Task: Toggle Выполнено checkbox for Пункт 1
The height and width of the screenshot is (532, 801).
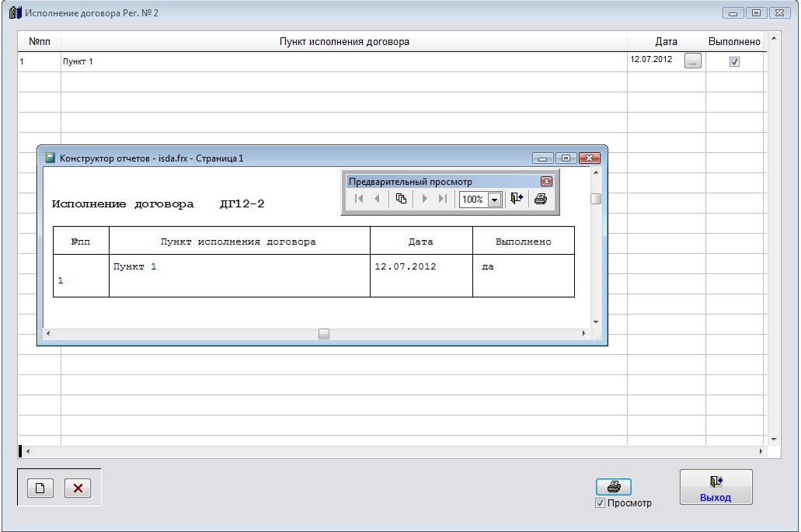Action: tap(734, 62)
